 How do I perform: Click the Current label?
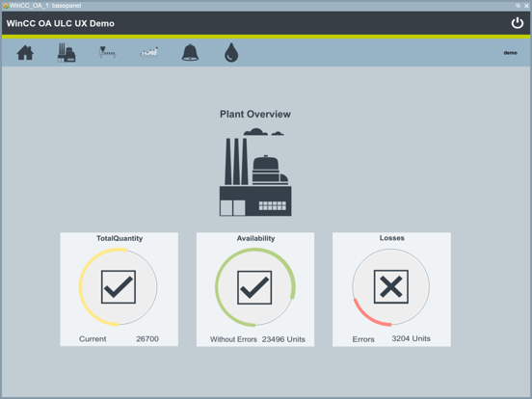coord(93,338)
